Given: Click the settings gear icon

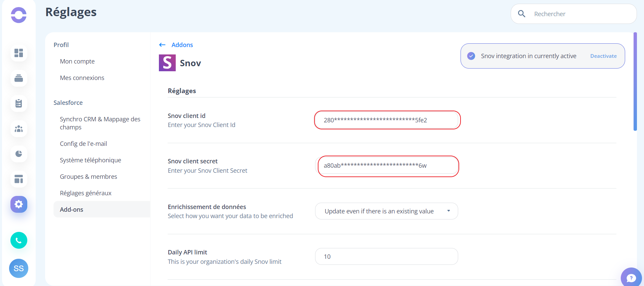Looking at the screenshot, I should (19, 204).
